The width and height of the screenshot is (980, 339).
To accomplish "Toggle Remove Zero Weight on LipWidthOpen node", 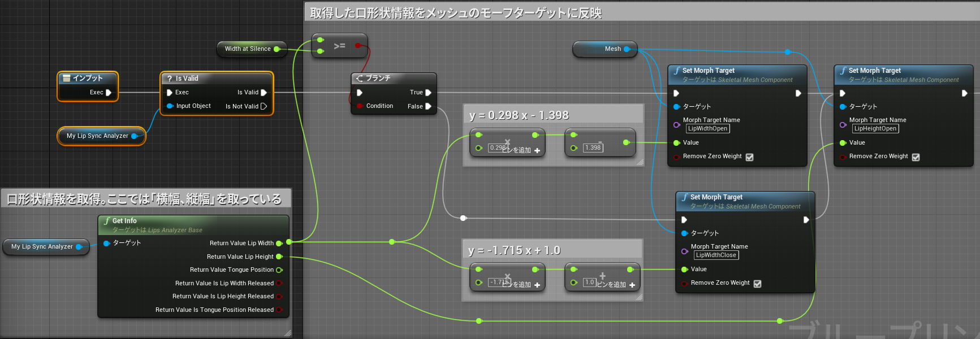I will (x=749, y=157).
